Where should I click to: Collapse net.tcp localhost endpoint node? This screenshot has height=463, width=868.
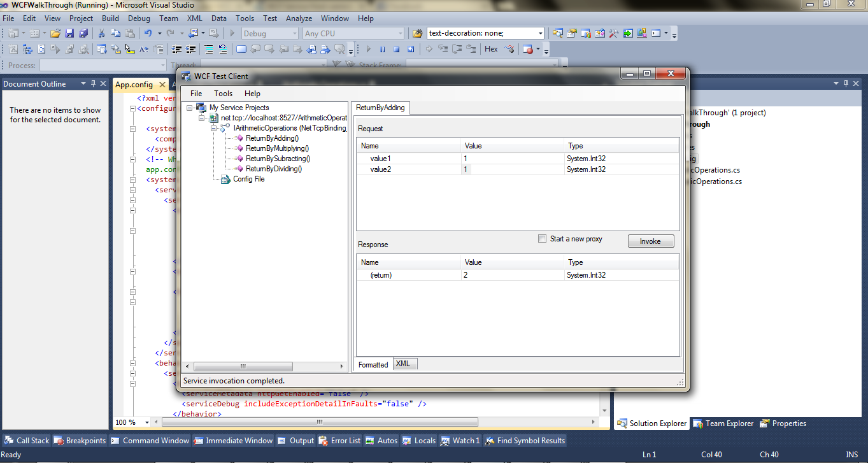(x=202, y=118)
